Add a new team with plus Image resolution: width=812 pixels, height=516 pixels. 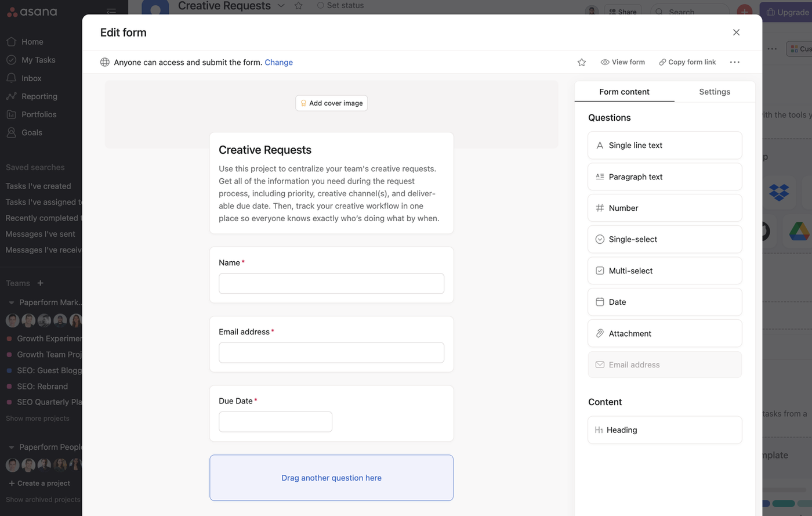(40, 283)
